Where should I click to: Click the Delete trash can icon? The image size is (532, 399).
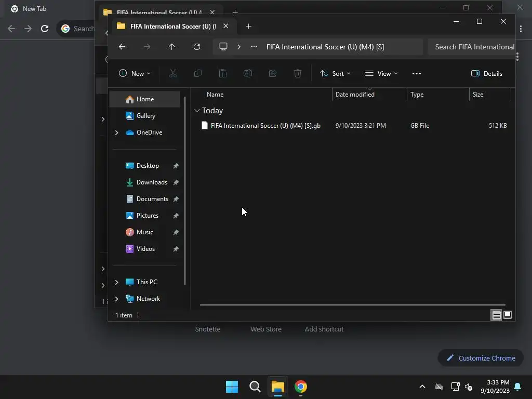click(x=298, y=73)
